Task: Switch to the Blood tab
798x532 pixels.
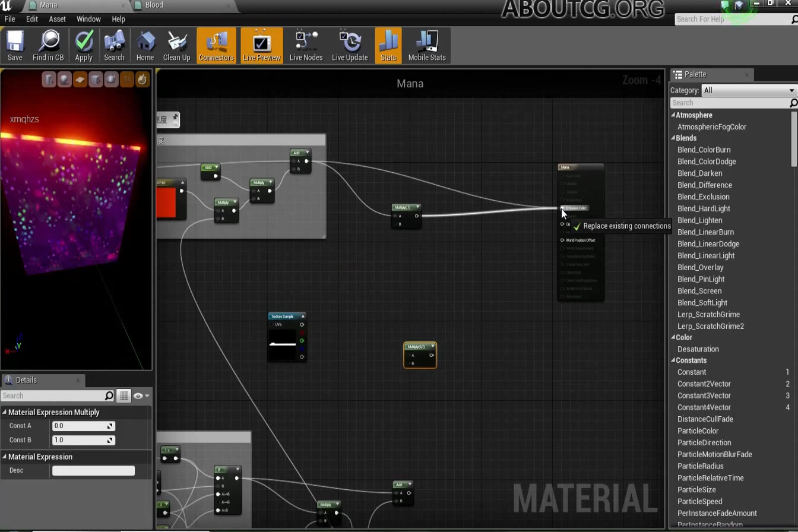Action: coord(154,5)
